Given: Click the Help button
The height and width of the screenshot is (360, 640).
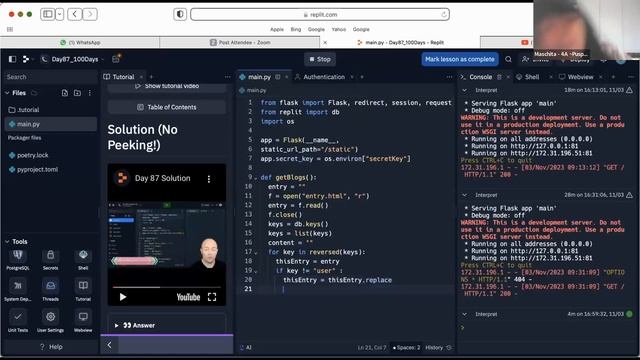Looking at the screenshot, I should (51, 347).
